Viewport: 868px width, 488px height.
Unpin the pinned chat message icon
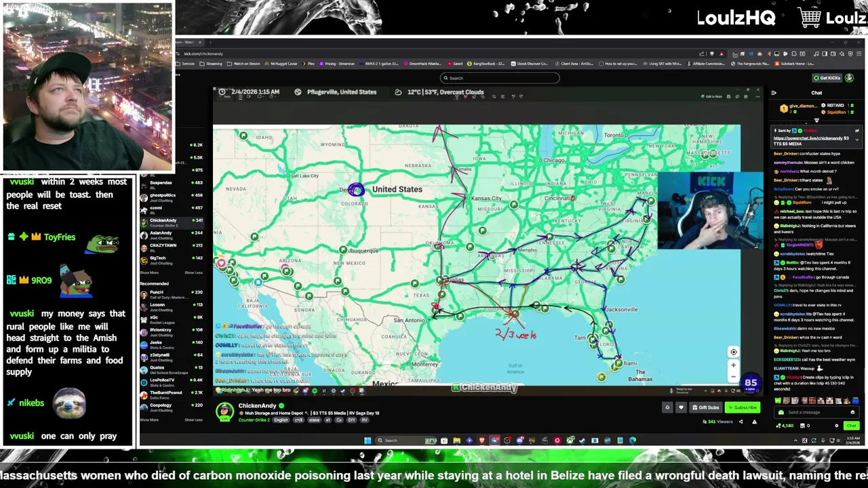click(857, 130)
